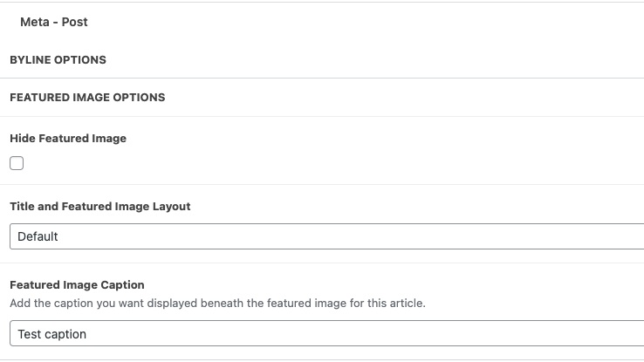Expand the Byline Options section
The height and width of the screenshot is (362, 644).
pos(58,60)
